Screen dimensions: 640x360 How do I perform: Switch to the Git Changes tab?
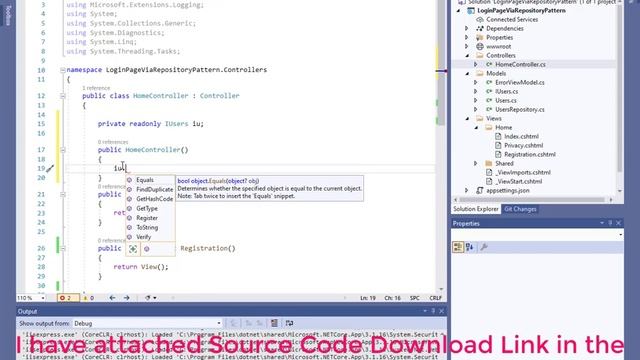click(520, 209)
